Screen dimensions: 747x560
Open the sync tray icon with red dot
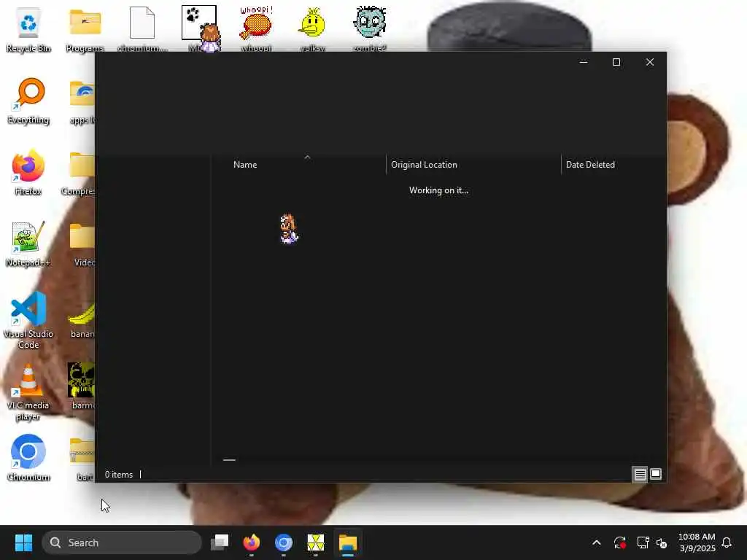click(620, 542)
